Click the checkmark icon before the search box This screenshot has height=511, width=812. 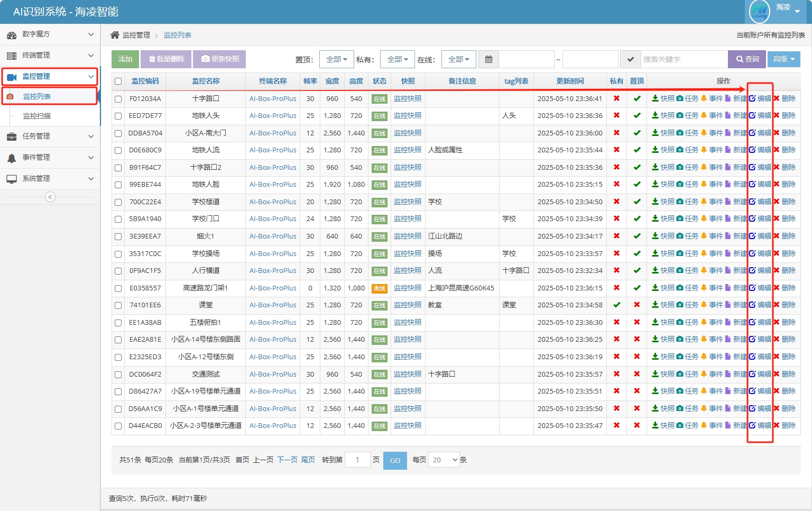click(x=630, y=59)
